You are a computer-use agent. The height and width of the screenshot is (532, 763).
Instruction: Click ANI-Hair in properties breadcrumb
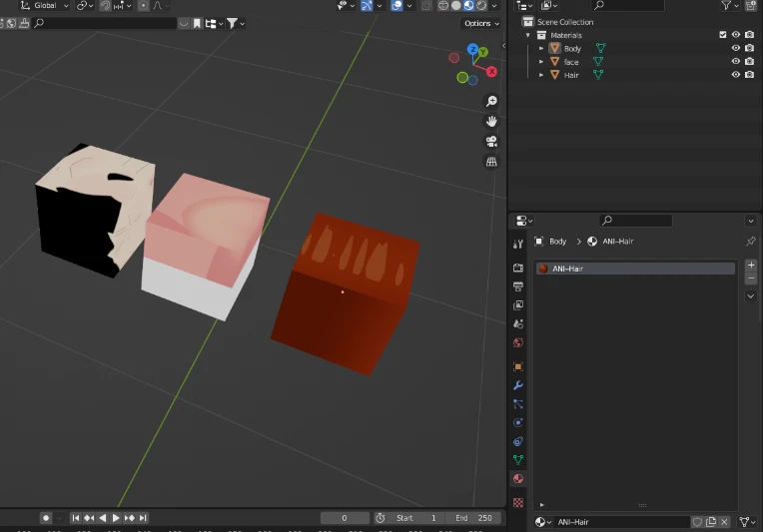618,242
